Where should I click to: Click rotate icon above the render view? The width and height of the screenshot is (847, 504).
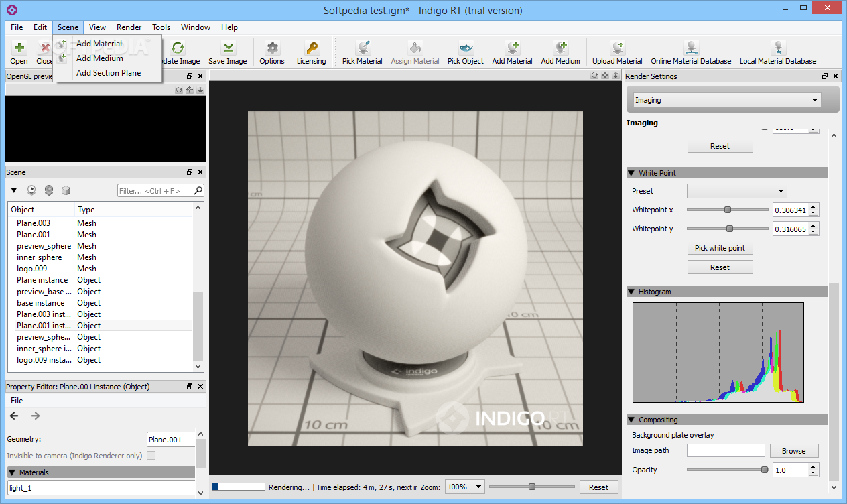(594, 76)
